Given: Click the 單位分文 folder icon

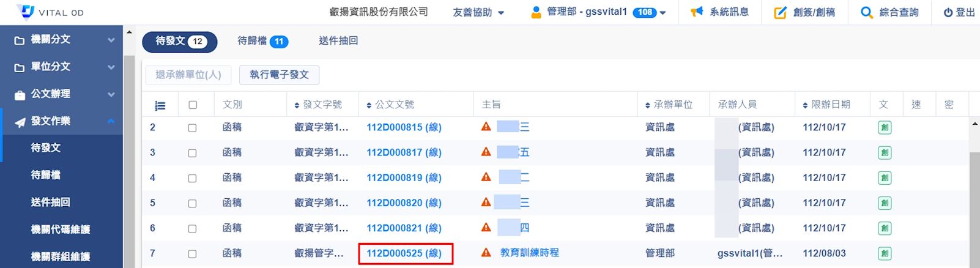Looking at the screenshot, I should coord(20,67).
